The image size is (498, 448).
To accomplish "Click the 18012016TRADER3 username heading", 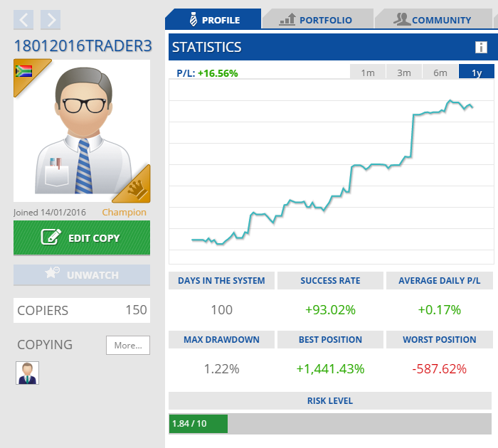I will 83,46.
